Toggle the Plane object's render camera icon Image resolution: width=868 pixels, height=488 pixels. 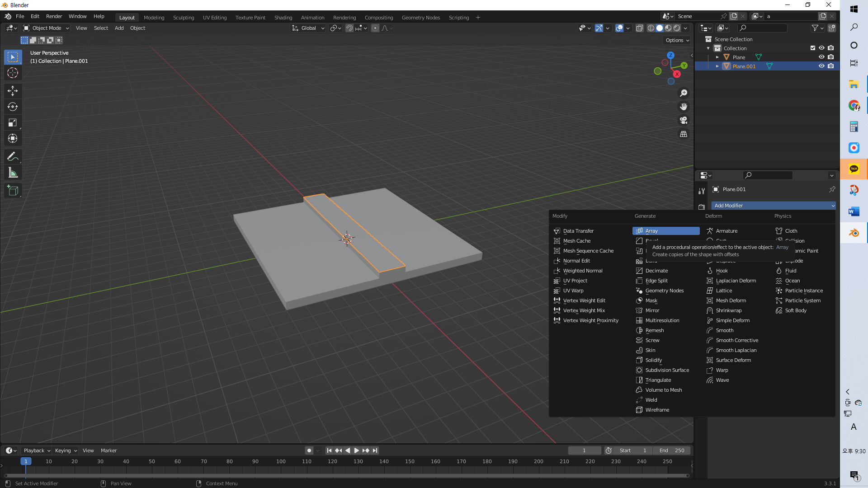tap(831, 57)
